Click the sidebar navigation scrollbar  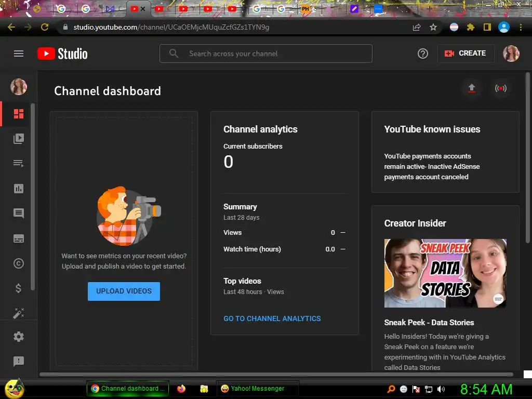[33, 197]
